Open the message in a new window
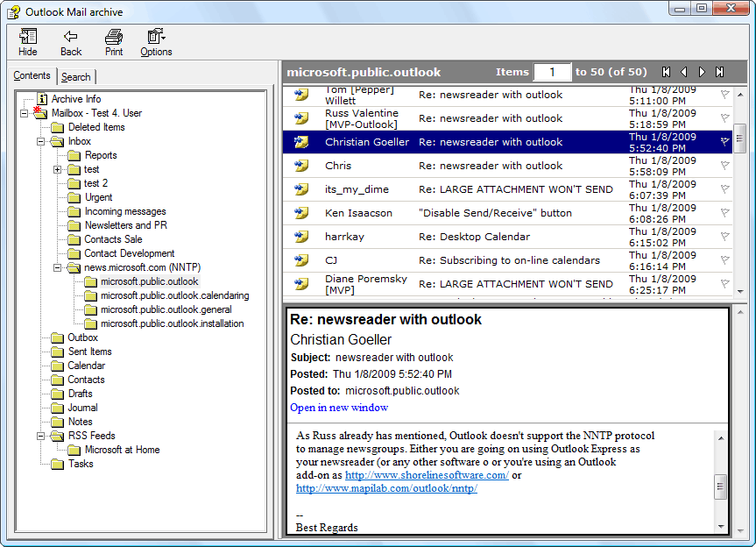756x547 pixels. [x=339, y=408]
